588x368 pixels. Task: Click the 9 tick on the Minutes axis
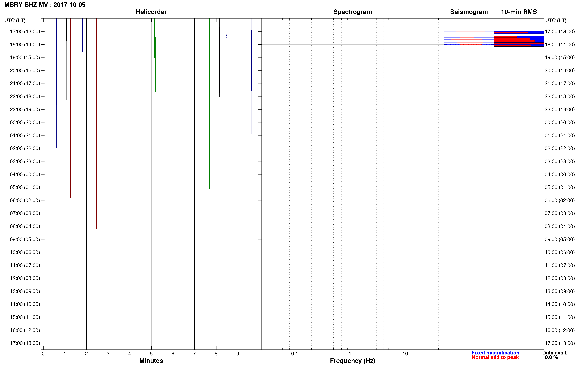click(x=238, y=354)
